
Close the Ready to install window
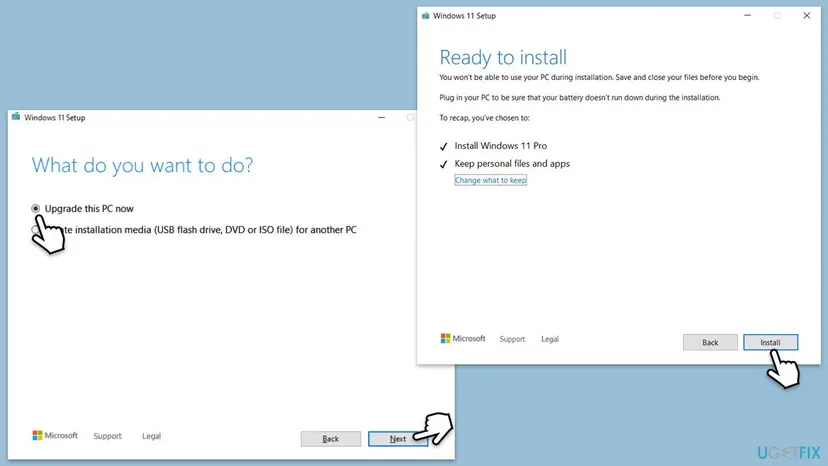coord(806,15)
